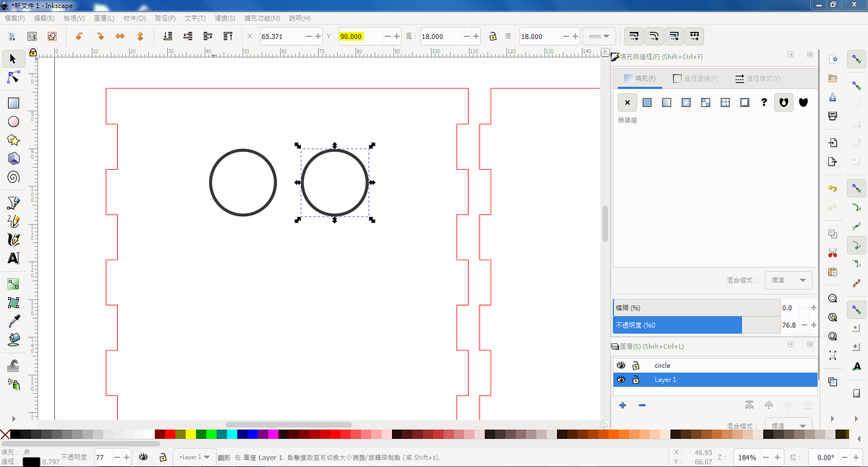Switch to the 填充(F) Fill tab
Screen dimensions: 868x467
tap(639, 78)
